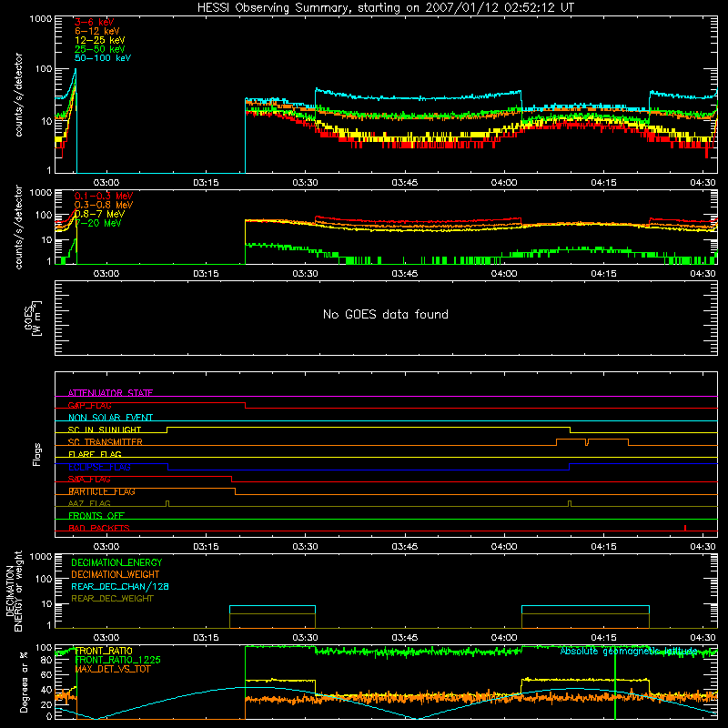
Task: Click the SAA_FLAG label
Action: [89, 480]
